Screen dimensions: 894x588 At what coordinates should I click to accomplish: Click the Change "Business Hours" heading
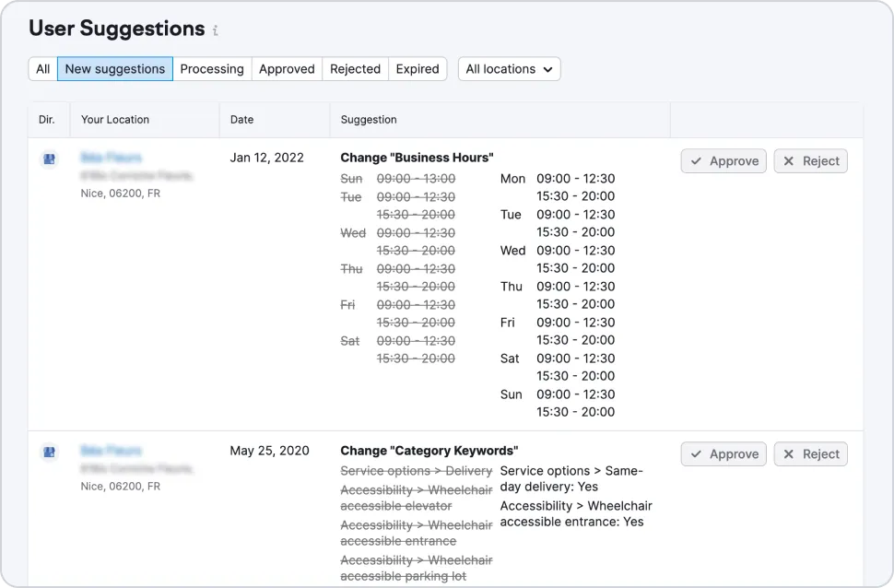(x=417, y=158)
